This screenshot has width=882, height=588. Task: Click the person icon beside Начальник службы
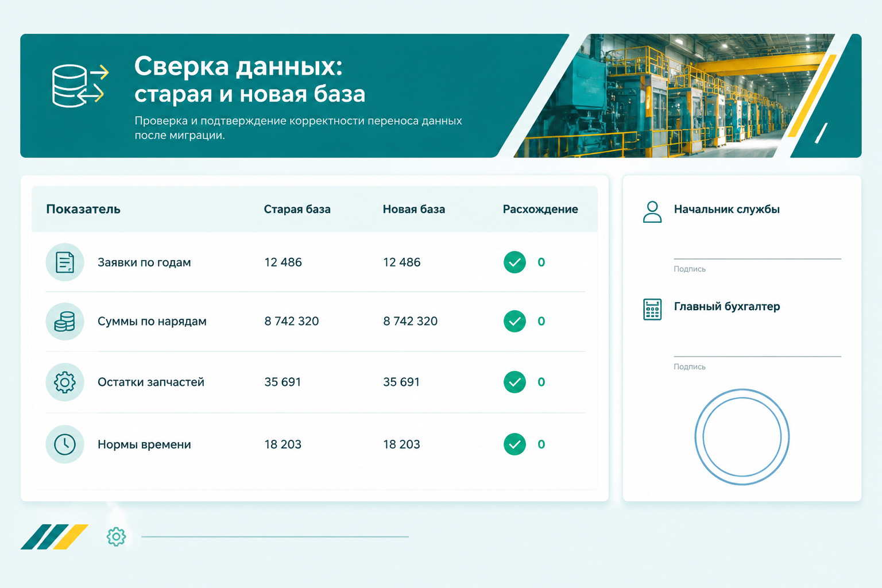coord(652,212)
